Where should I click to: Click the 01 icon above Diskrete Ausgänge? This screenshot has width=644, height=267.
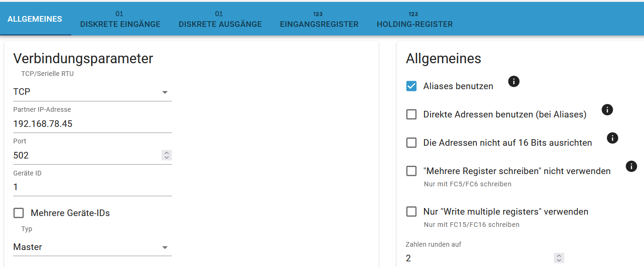click(x=220, y=14)
